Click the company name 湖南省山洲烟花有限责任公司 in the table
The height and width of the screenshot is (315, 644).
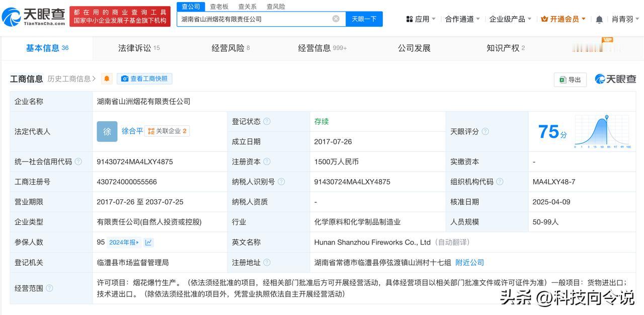click(144, 101)
